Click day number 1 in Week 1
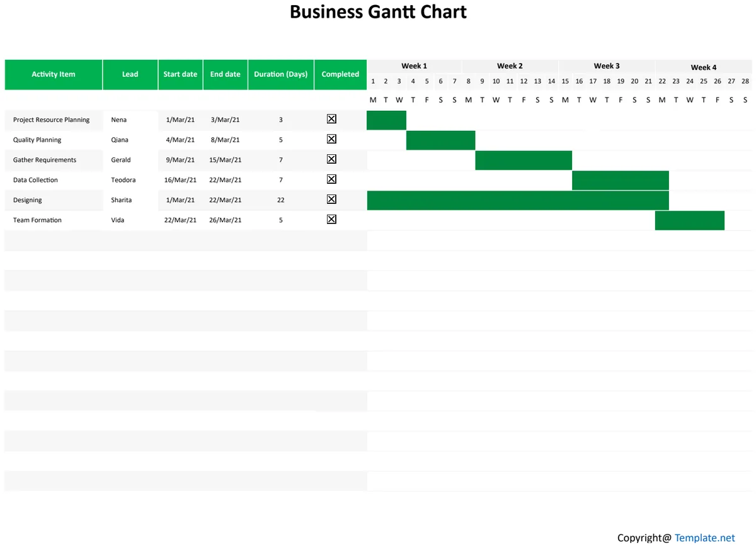This screenshot has width=756, height=547. tap(373, 81)
